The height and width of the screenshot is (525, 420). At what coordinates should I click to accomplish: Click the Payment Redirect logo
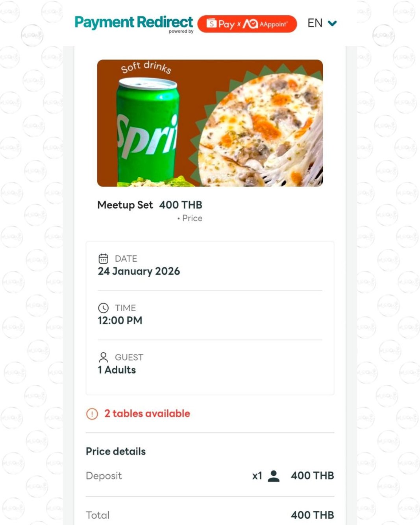point(133,22)
